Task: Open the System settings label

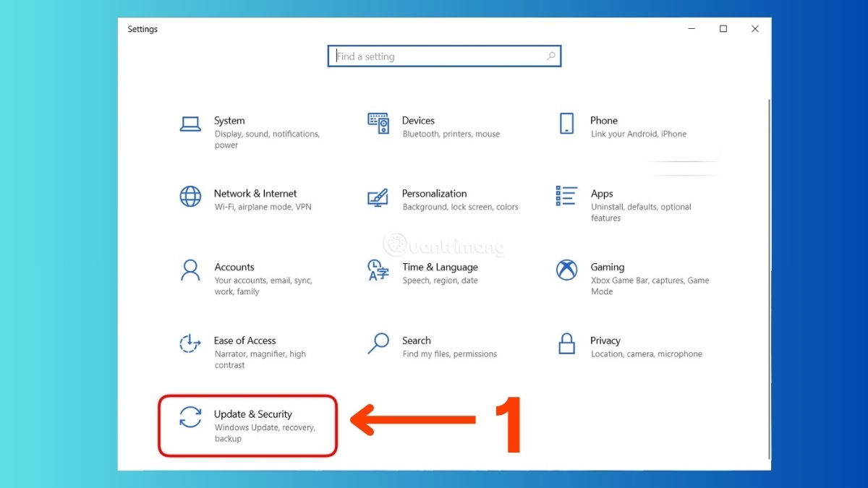Action: click(229, 121)
